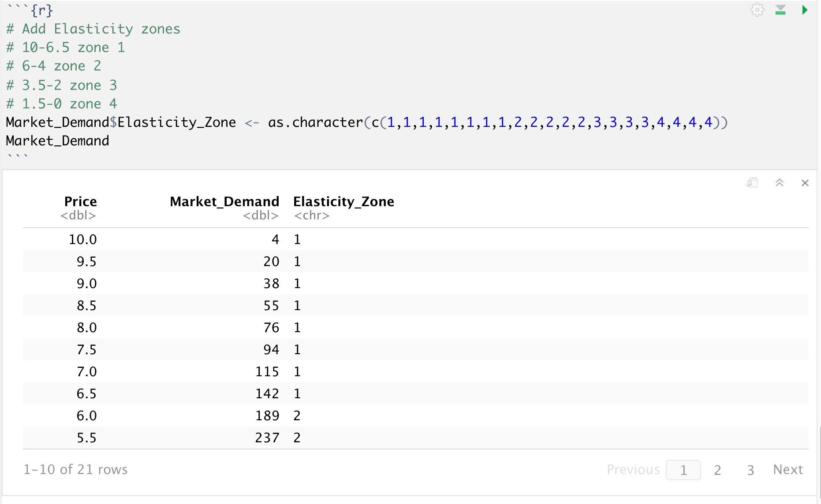Click Next to see more rows
This screenshot has height=504, width=821.
click(788, 470)
